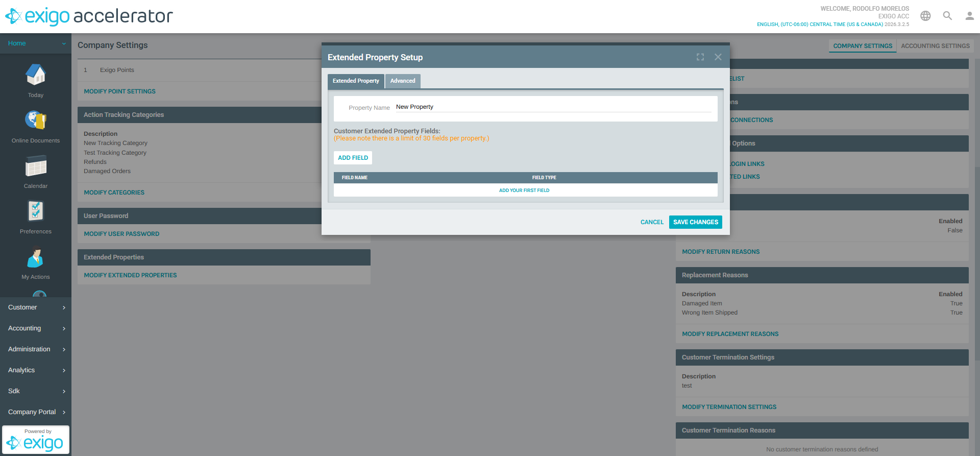Viewport: 980px width, 456px height.
Task: Select Damaged Item replacement reason
Action: [x=702, y=303]
